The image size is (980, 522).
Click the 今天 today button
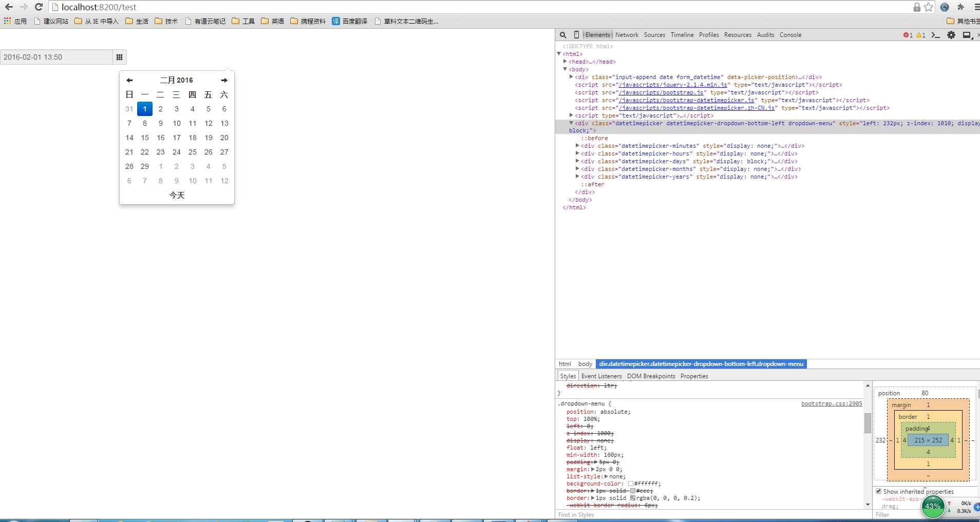pyautogui.click(x=177, y=195)
